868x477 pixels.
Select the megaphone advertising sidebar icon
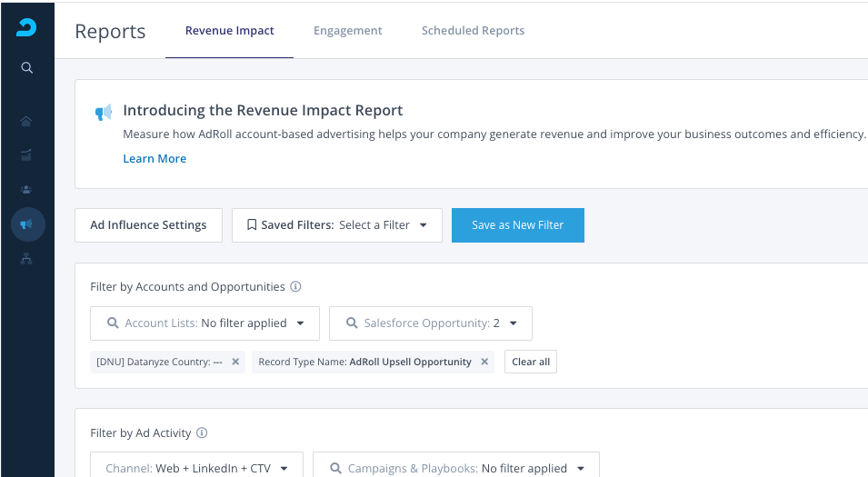tap(27, 224)
